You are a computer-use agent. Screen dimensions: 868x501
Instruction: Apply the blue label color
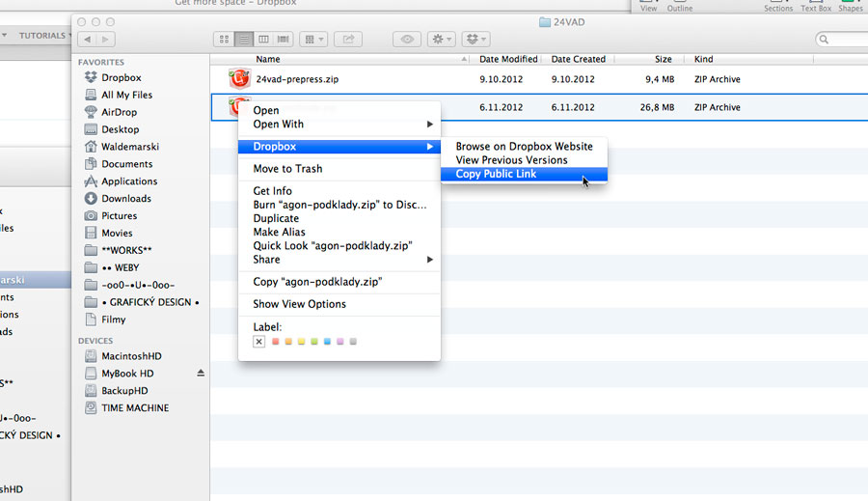[327, 342]
